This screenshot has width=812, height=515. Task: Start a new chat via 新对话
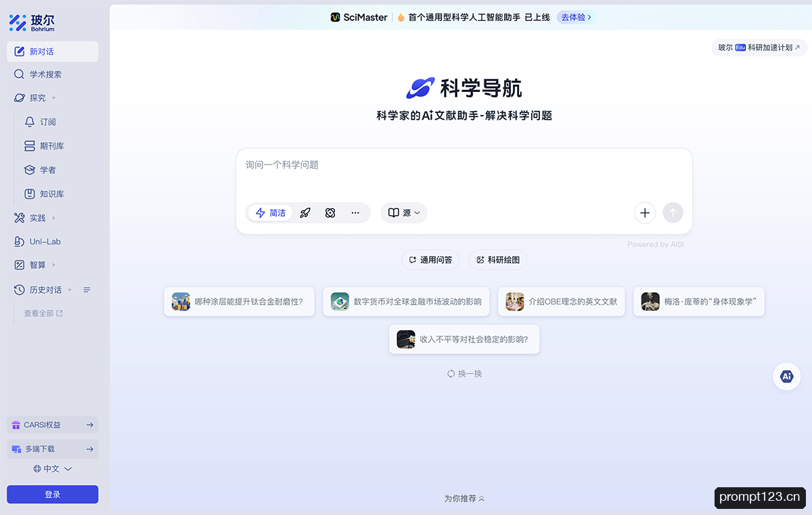pyautogui.click(x=53, y=51)
